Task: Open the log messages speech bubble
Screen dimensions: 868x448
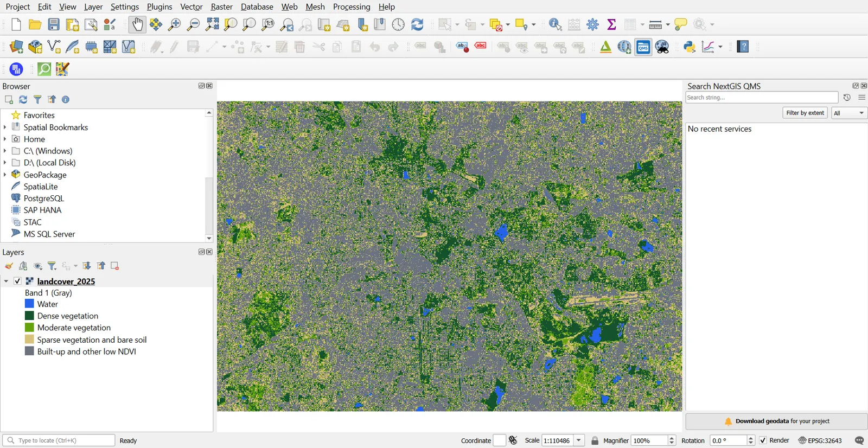Action: click(x=859, y=440)
